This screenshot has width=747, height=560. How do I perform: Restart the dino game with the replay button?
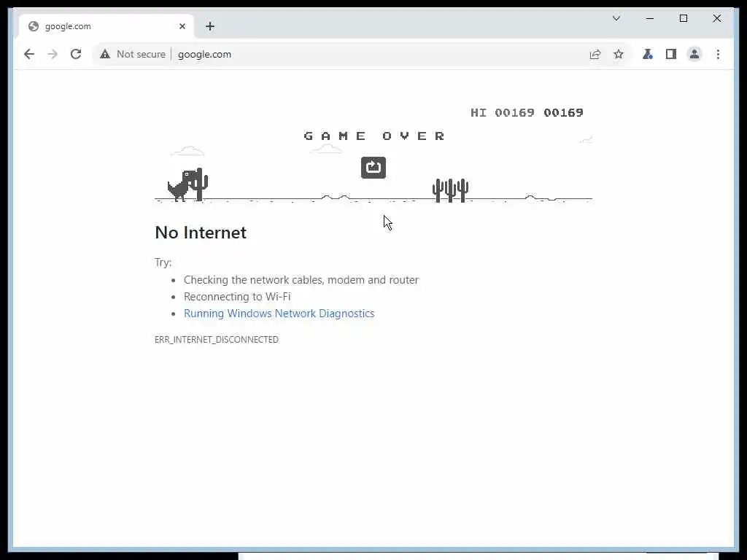(373, 168)
